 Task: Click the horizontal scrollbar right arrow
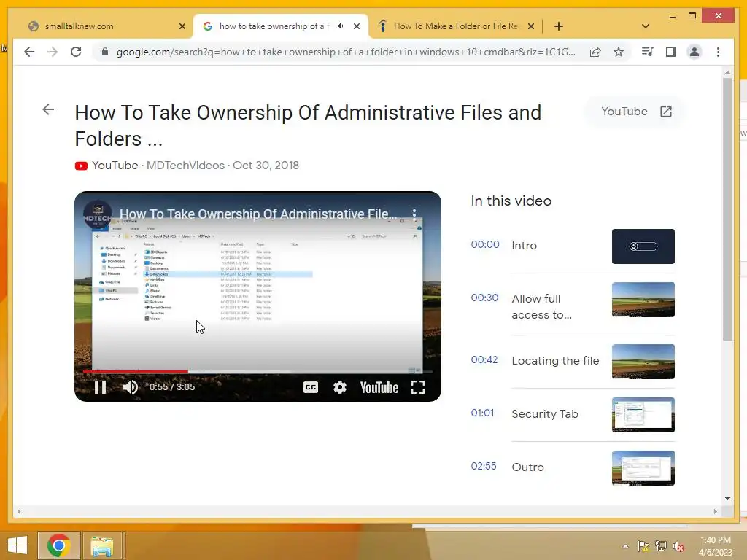(715, 511)
